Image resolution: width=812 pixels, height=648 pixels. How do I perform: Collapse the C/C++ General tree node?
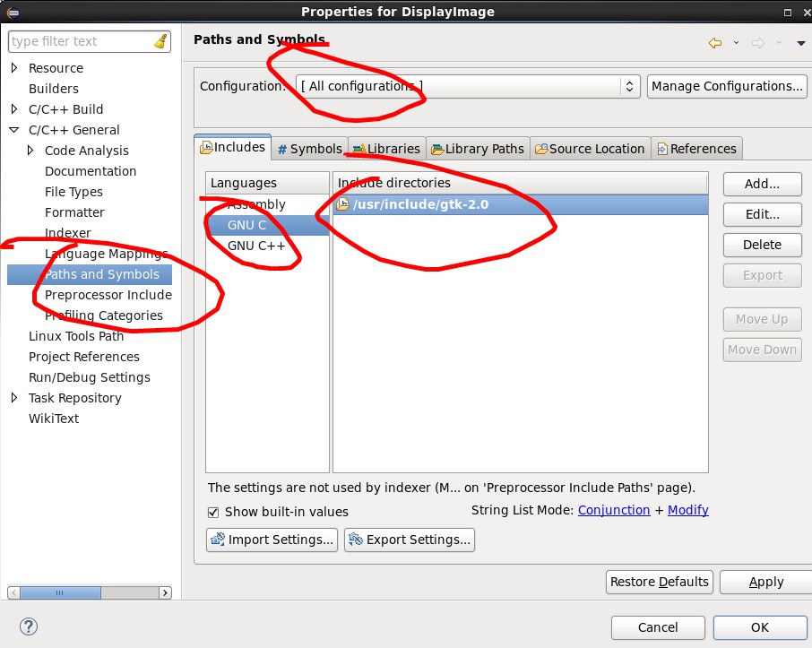point(14,130)
